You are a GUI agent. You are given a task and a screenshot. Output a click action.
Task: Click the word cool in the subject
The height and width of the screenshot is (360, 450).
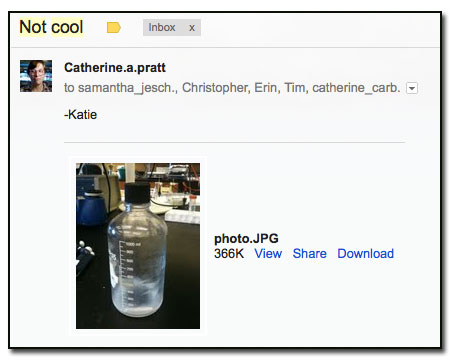(x=67, y=27)
